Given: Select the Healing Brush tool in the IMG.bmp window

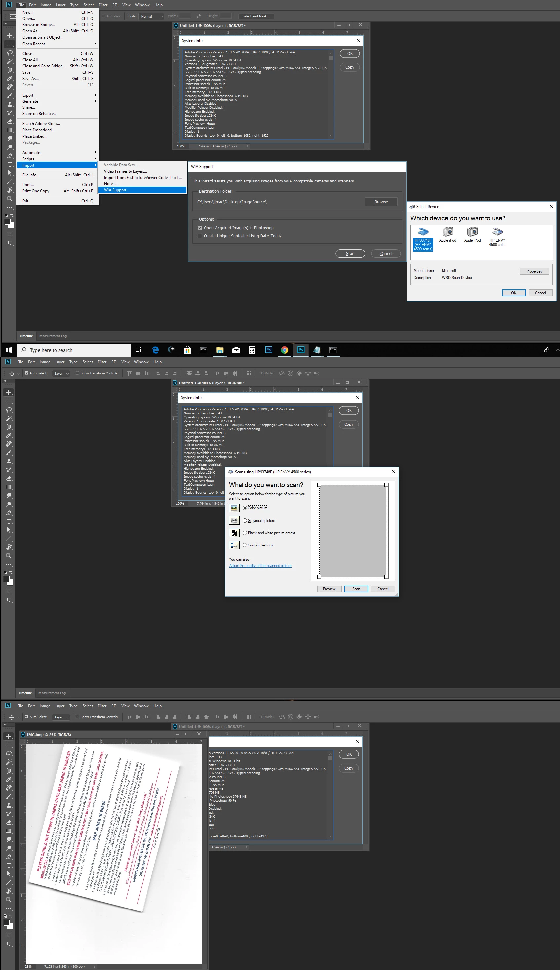Looking at the screenshot, I should coord(9,788).
